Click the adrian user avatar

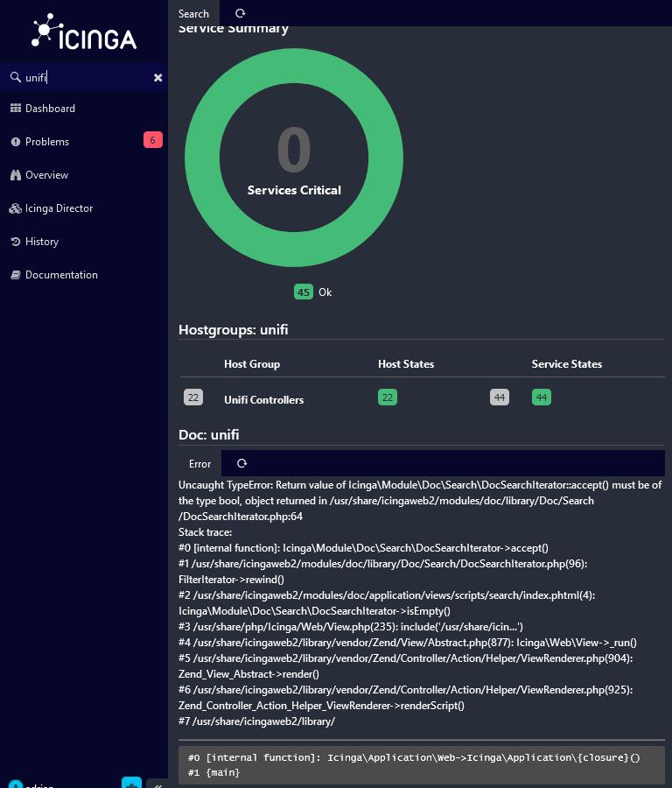pyautogui.click(x=14, y=785)
